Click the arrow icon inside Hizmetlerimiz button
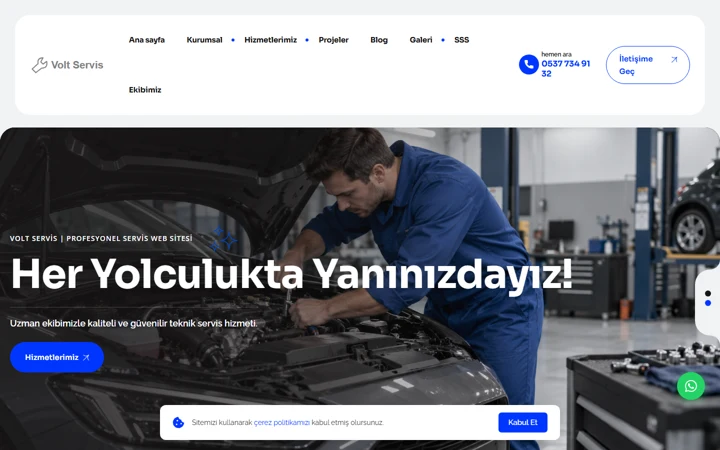This screenshot has height=450, width=720. tap(86, 357)
